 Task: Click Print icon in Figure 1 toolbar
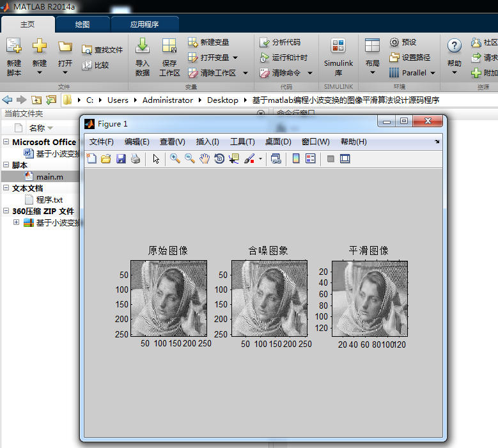(136, 158)
